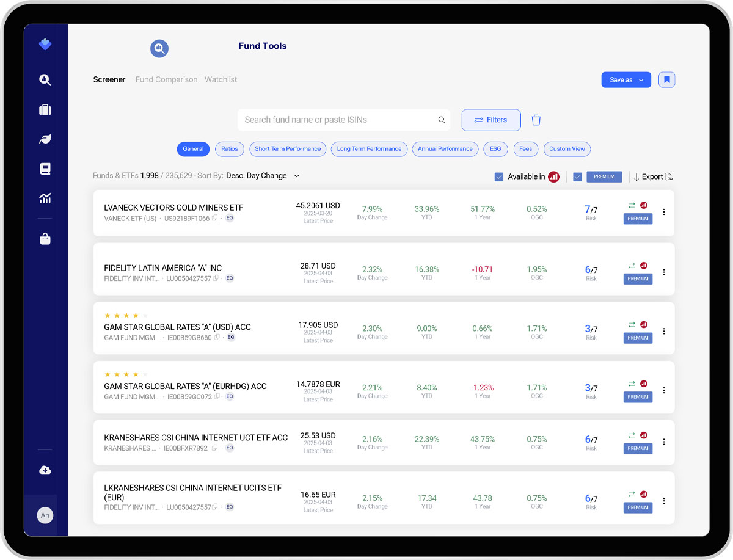Open the three-dot menu for LVANECK VECTORS GOLD MINERS

(x=664, y=213)
